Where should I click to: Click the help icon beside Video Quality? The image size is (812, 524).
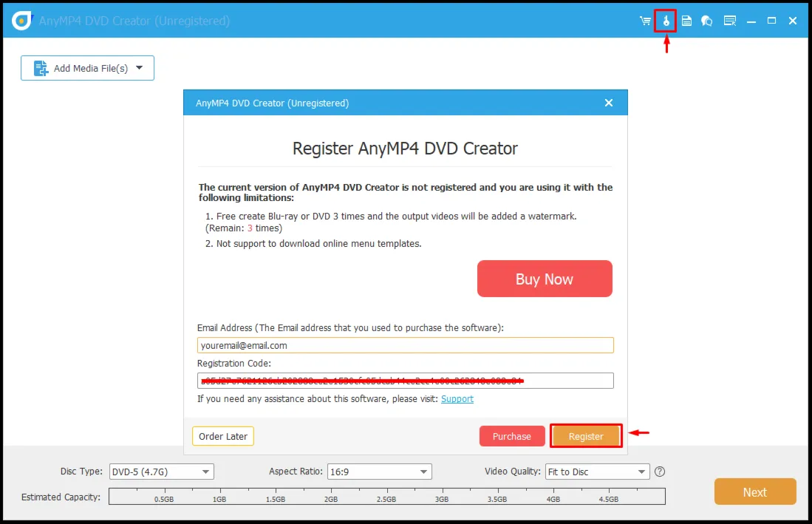(660, 472)
